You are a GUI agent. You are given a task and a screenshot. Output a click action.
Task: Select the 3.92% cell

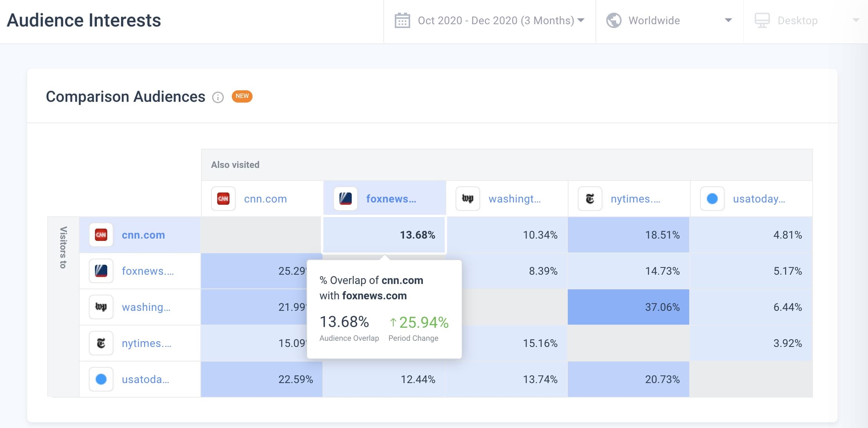[x=751, y=343]
